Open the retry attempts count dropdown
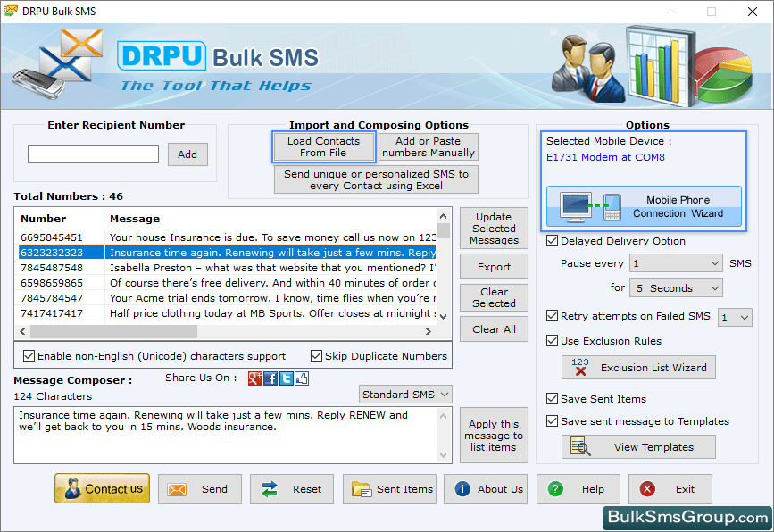 click(735, 317)
